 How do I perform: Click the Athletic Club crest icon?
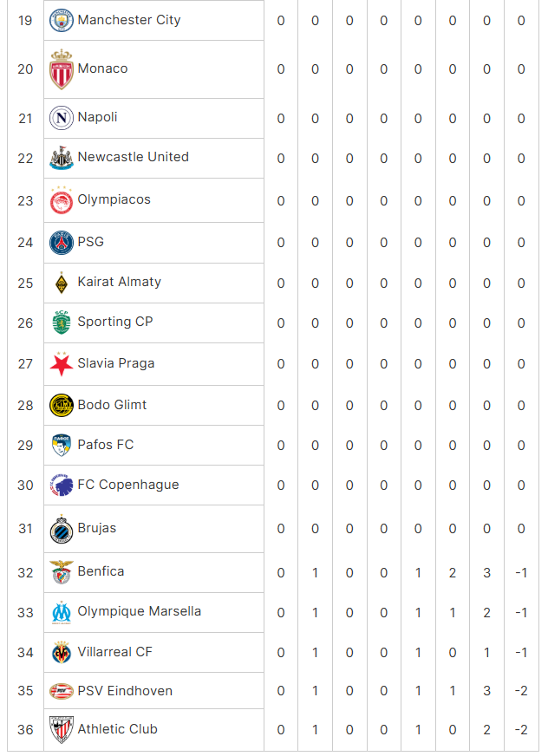click(62, 729)
